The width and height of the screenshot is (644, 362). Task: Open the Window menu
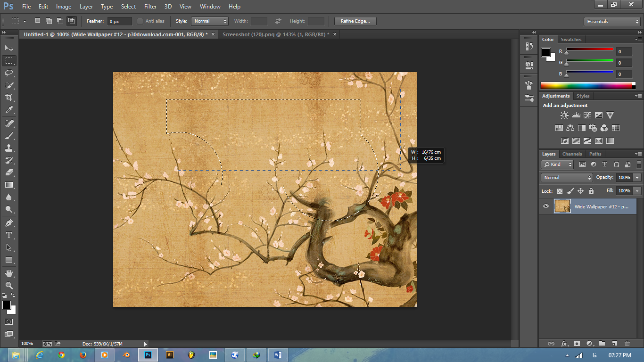point(210,7)
